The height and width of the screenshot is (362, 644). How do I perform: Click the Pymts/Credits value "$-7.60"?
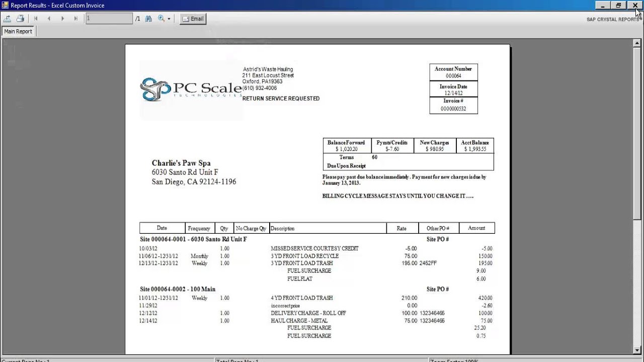[x=392, y=149]
